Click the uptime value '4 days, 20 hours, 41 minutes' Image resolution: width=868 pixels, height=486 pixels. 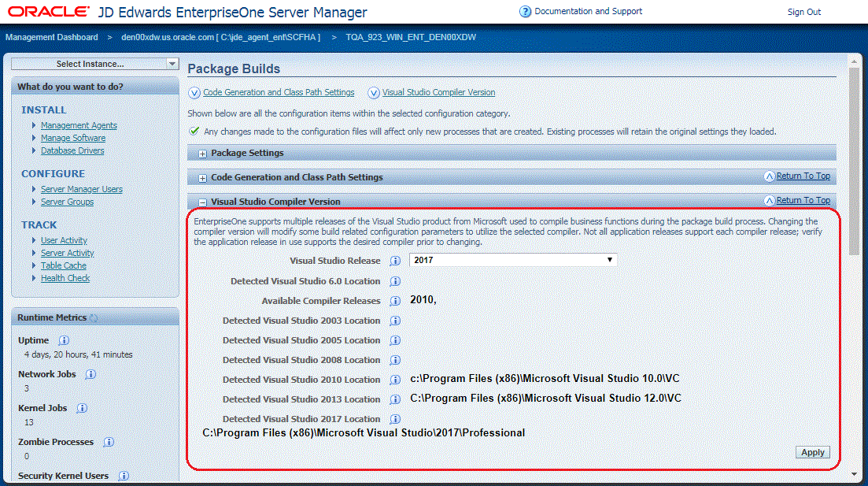tap(78, 354)
